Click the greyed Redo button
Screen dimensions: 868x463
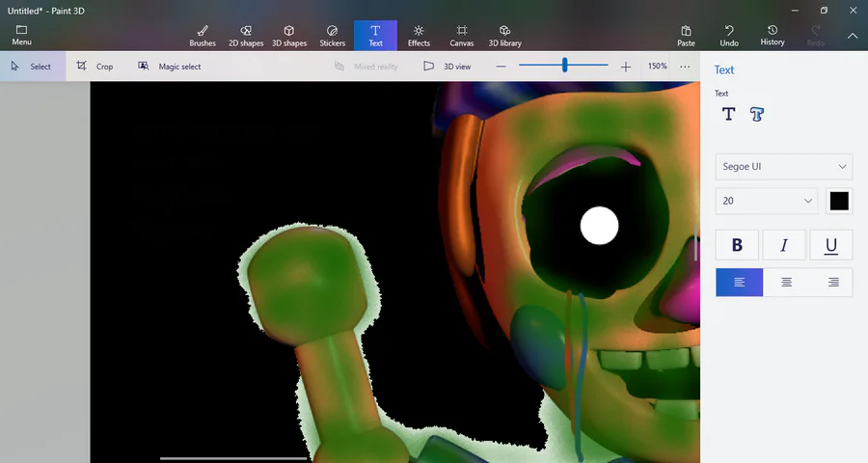click(815, 36)
